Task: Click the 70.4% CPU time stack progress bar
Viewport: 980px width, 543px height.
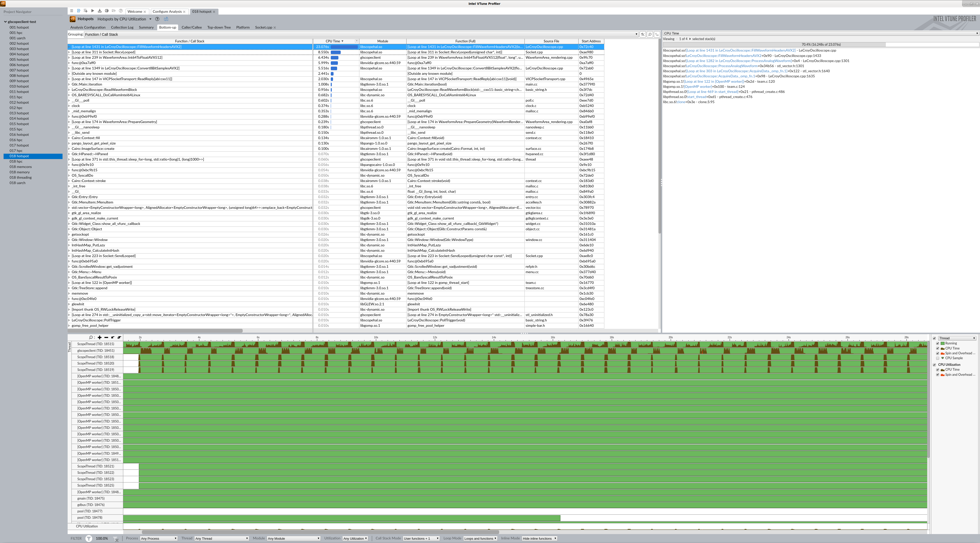Action: tap(821, 44)
